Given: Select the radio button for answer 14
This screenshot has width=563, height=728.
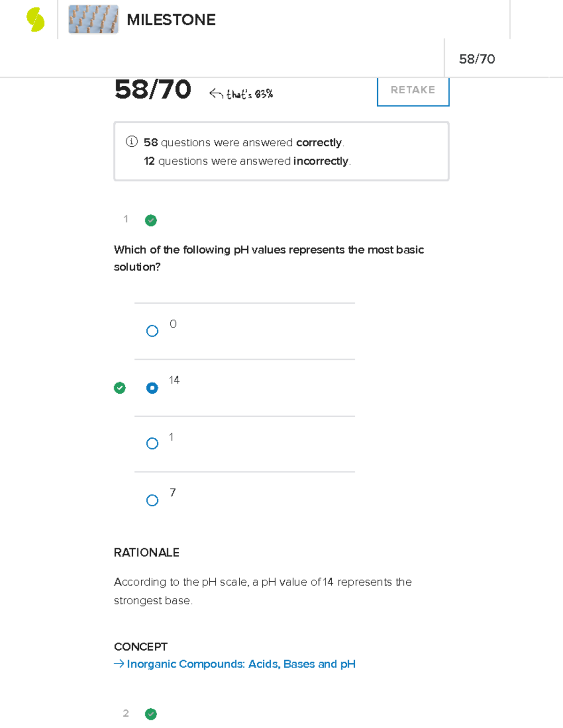Looking at the screenshot, I should tap(152, 388).
